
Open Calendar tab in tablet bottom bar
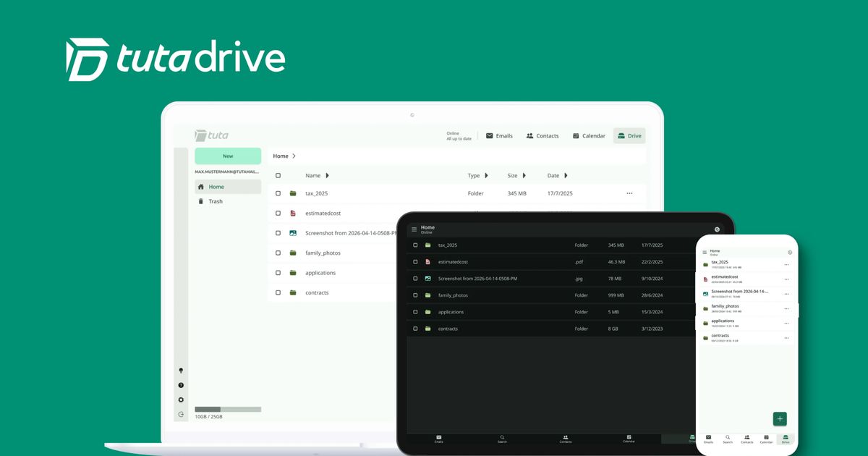click(x=629, y=439)
